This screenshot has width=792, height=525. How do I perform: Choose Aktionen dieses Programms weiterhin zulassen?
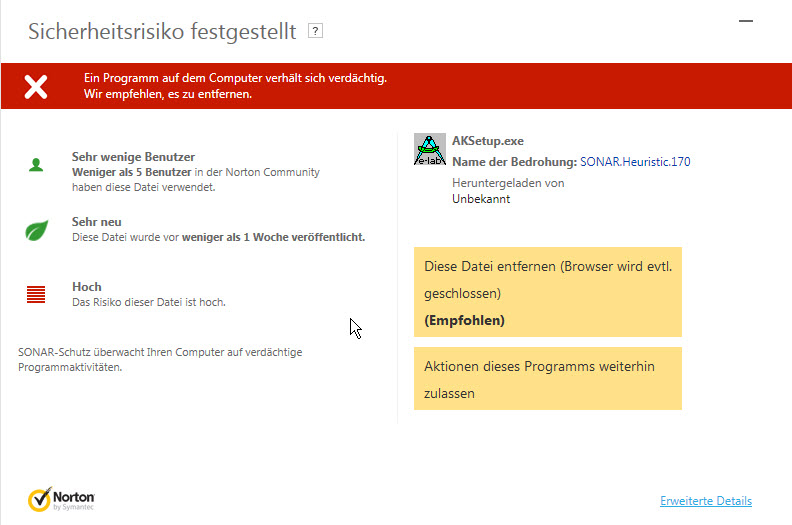pos(548,378)
